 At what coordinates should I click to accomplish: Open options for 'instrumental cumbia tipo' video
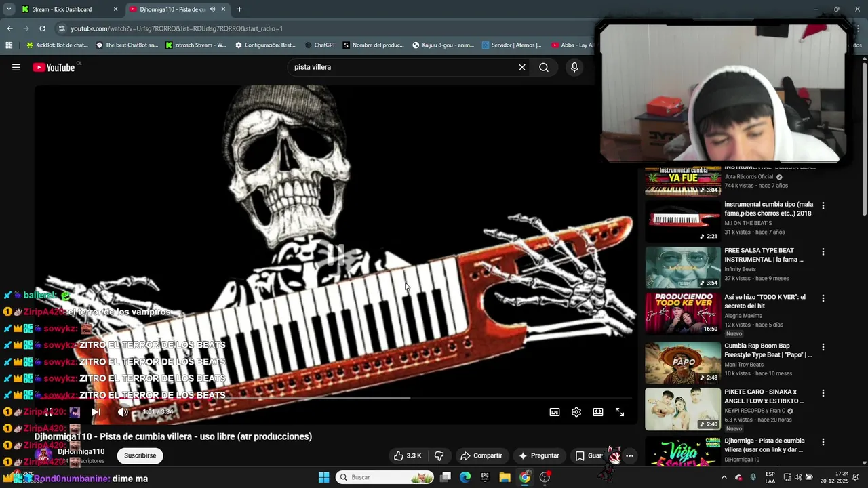point(823,205)
